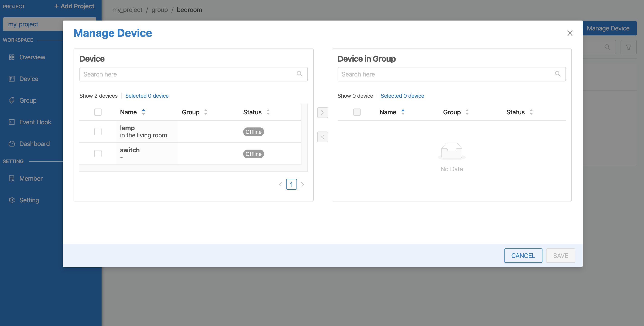Sort Device list by Status
This screenshot has height=326, width=644.
coord(268,112)
